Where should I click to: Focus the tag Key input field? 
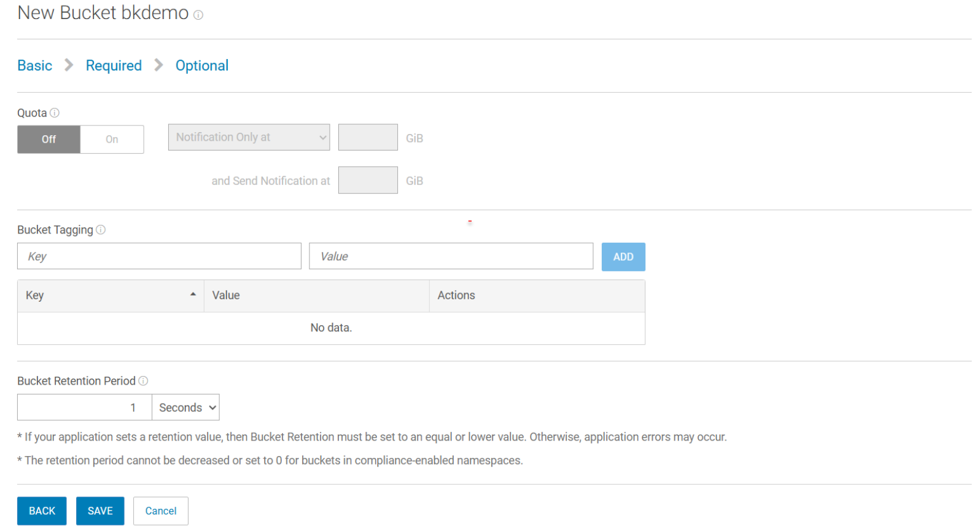point(159,256)
